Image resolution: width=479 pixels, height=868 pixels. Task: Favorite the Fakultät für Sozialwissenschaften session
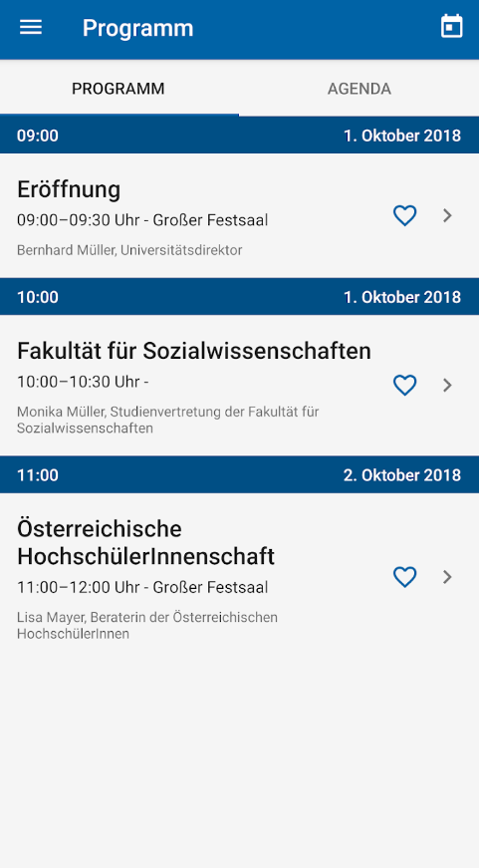[x=405, y=385]
